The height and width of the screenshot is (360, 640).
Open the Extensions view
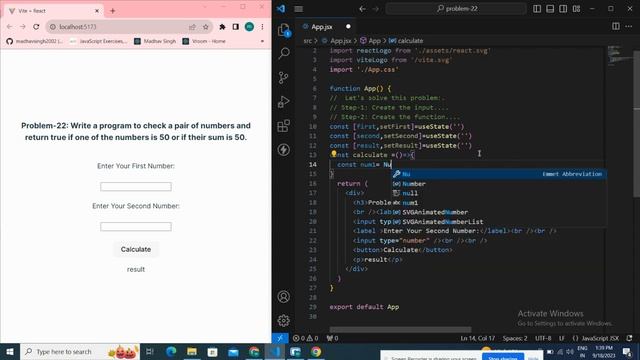(284, 126)
